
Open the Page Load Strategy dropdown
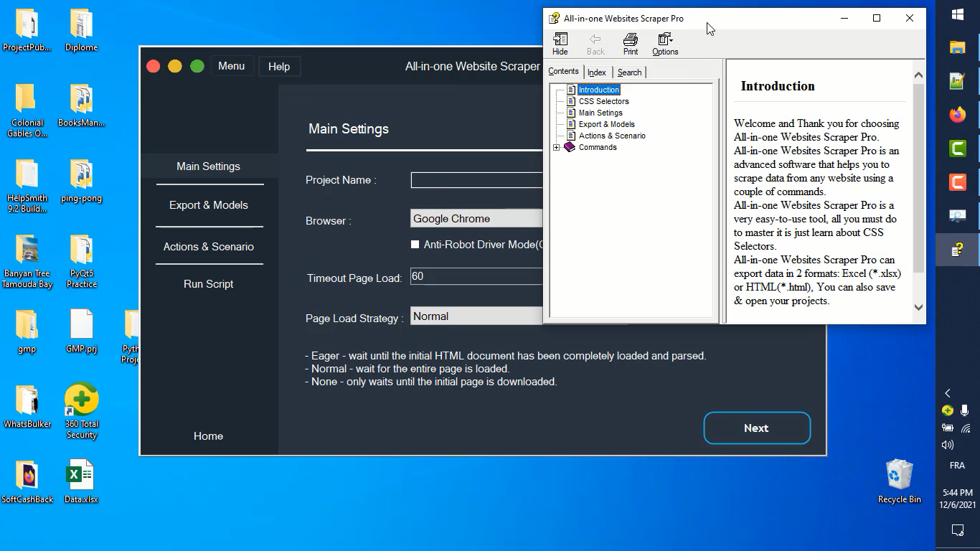[x=476, y=316]
